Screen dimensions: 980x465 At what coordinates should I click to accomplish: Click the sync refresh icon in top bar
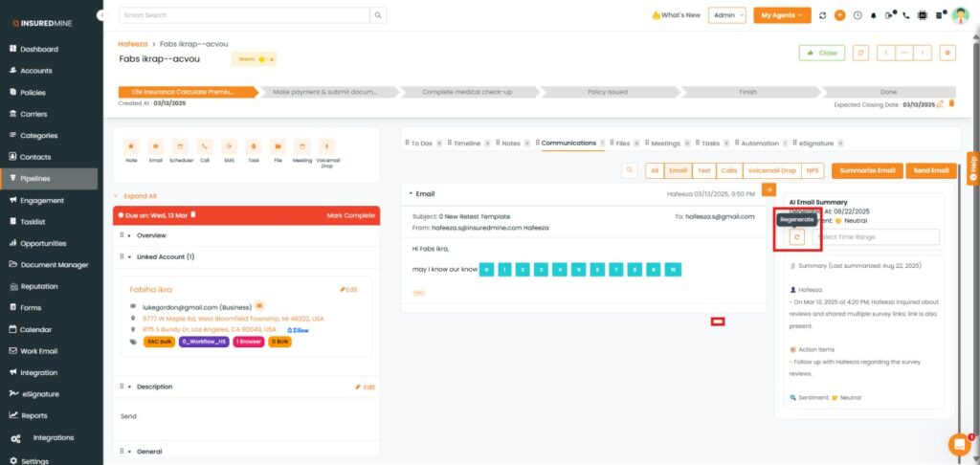822,15
